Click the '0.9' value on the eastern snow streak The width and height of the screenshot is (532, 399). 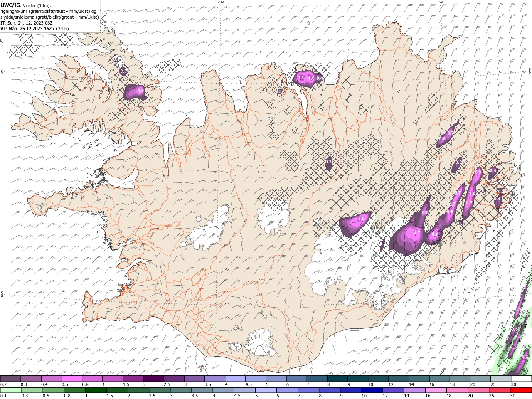[x=478, y=172]
